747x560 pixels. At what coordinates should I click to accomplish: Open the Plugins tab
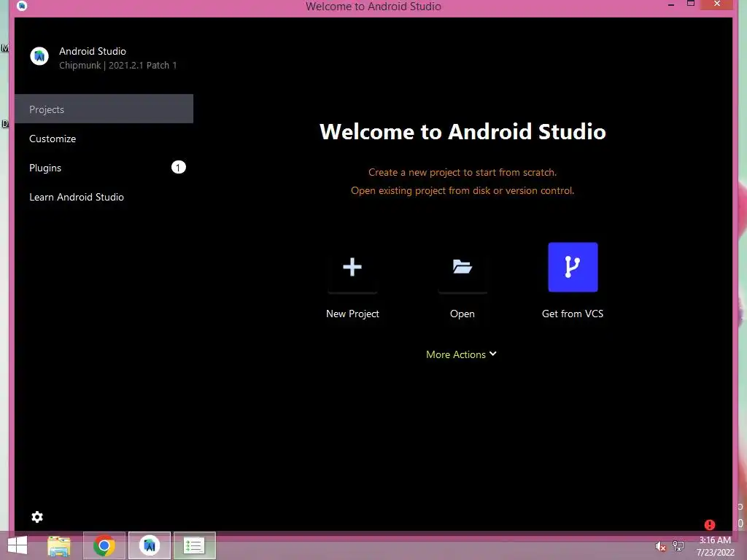(x=104, y=168)
